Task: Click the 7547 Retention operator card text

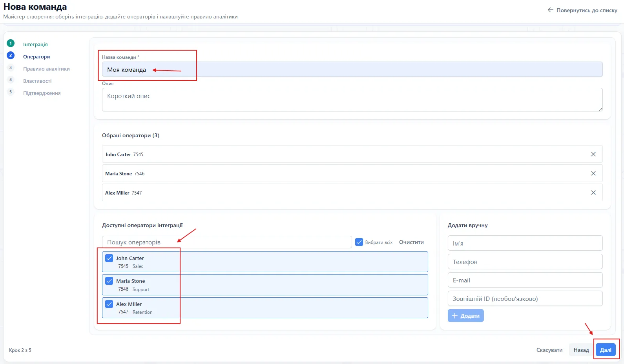Action: 135,312
